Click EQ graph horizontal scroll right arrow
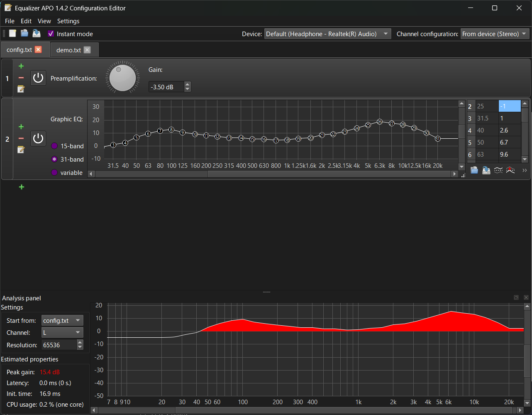532x415 pixels. click(x=455, y=174)
